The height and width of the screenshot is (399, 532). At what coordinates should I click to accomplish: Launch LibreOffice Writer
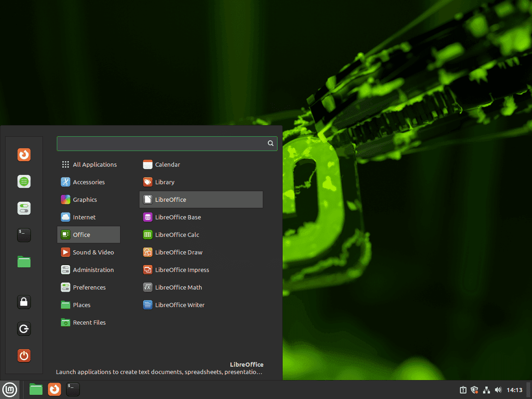tap(201, 305)
